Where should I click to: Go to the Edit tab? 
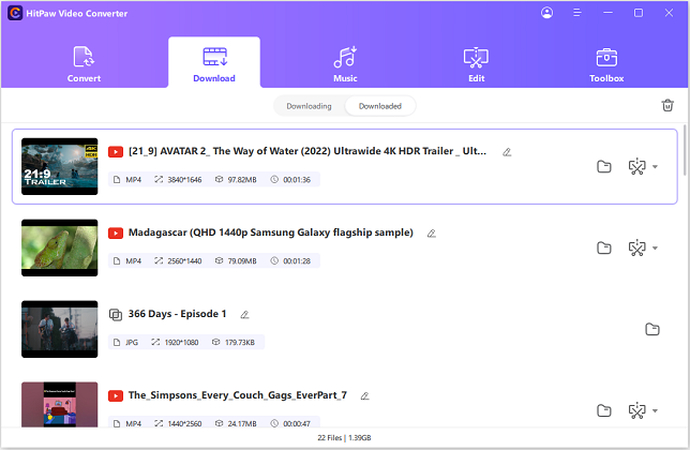tap(476, 64)
